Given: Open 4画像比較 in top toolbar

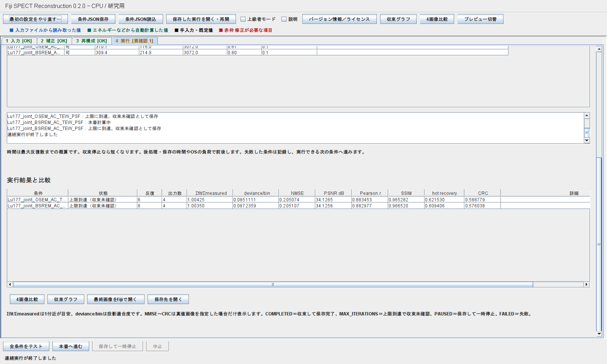Looking at the screenshot, I should click(437, 19).
